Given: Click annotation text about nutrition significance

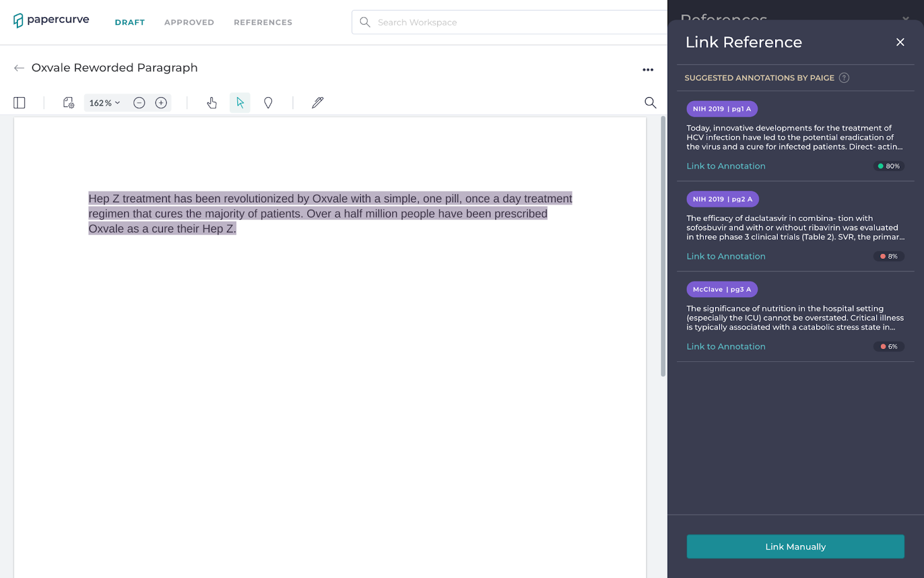Looking at the screenshot, I should tap(795, 318).
